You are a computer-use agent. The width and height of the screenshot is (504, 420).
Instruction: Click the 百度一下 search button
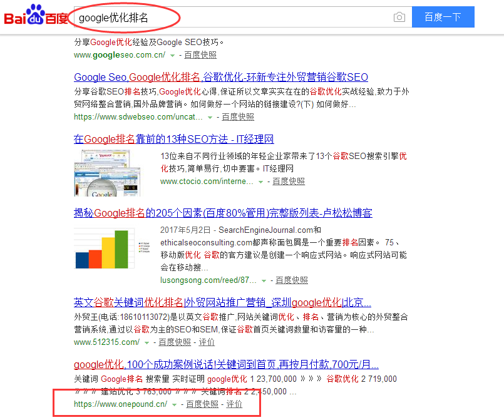(443, 17)
